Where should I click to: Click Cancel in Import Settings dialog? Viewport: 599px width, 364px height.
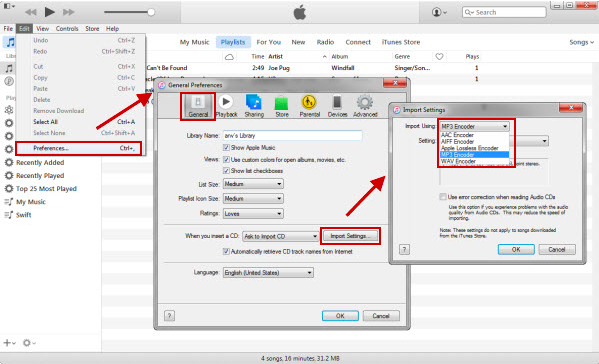[557, 249]
